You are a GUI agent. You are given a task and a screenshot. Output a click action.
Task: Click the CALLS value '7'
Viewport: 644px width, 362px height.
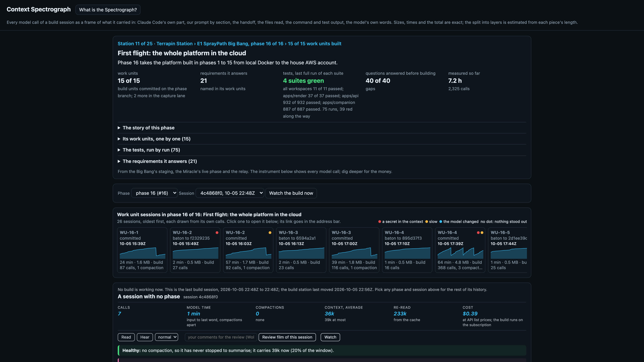click(x=119, y=314)
